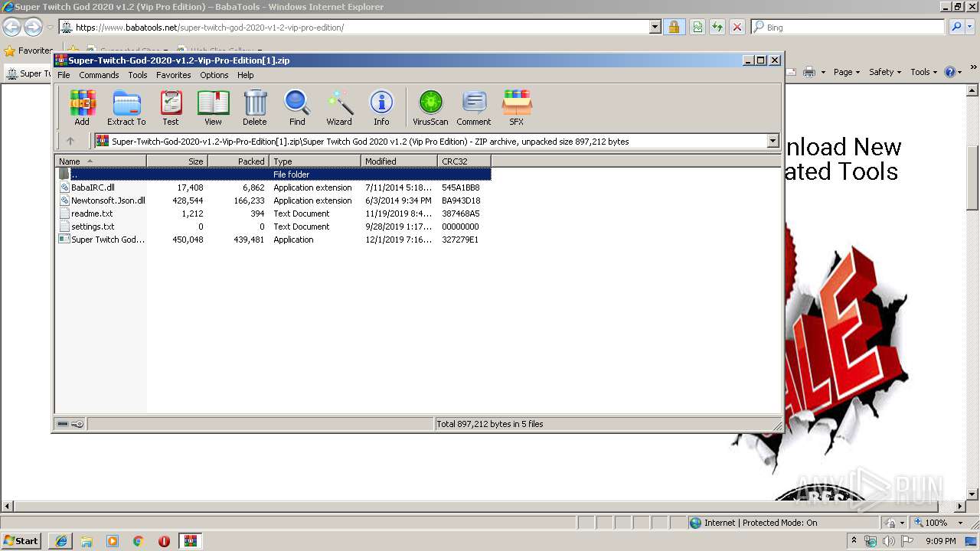Open the IE Tools dropdown menu

924,72
